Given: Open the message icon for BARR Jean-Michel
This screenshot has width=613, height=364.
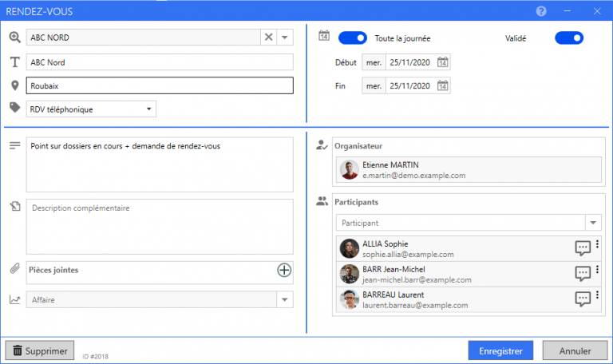Looking at the screenshot, I should click(x=583, y=274).
